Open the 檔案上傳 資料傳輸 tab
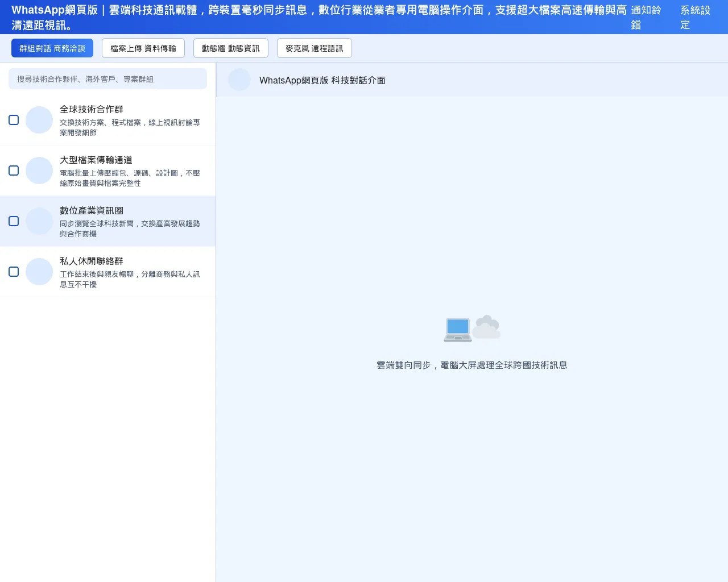The image size is (728, 582). tap(143, 48)
